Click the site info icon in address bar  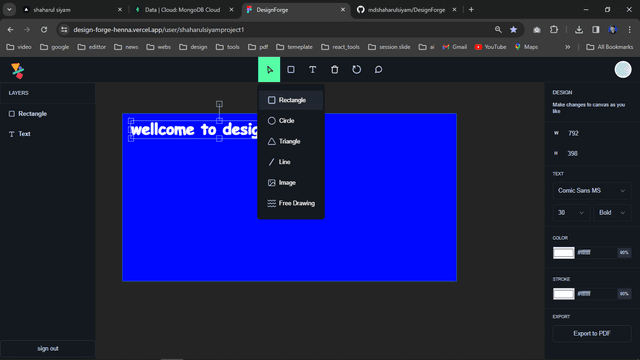[x=64, y=29]
